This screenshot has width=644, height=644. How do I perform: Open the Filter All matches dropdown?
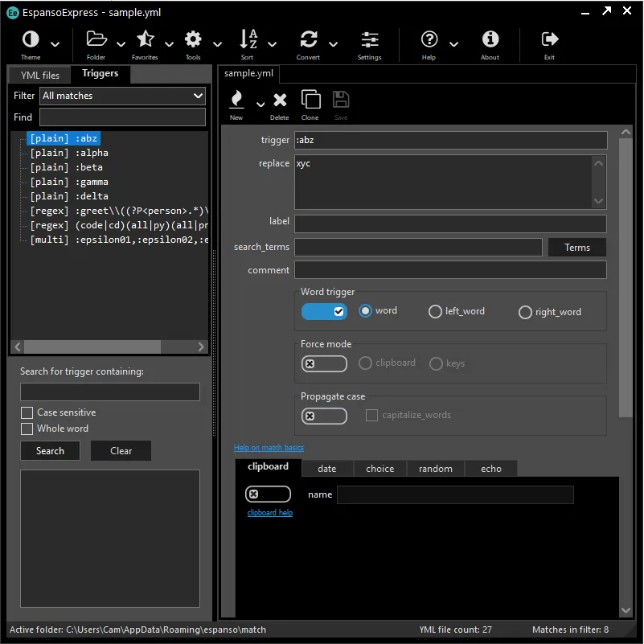[x=123, y=96]
